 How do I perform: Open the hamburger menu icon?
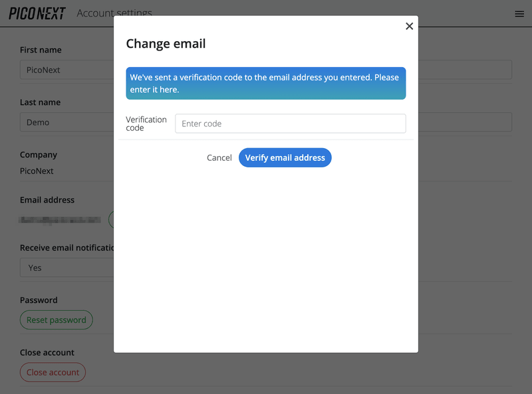point(519,13)
